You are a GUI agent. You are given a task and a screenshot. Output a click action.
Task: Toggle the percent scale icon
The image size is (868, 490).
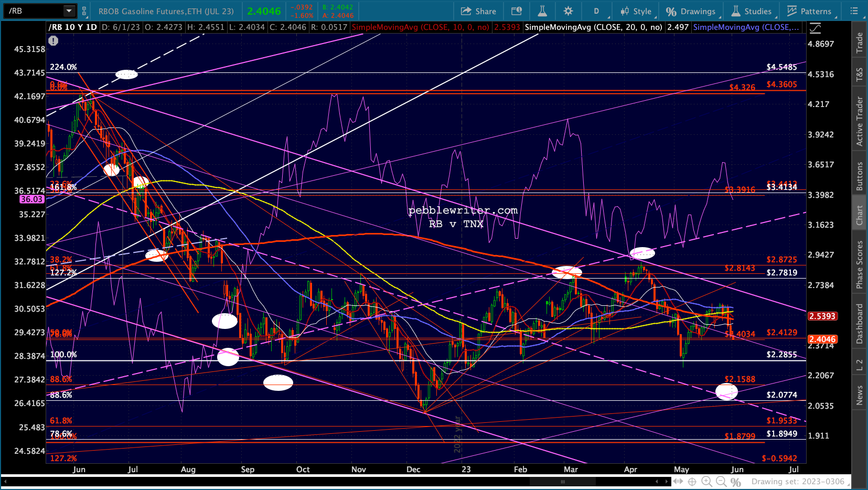tap(736, 482)
